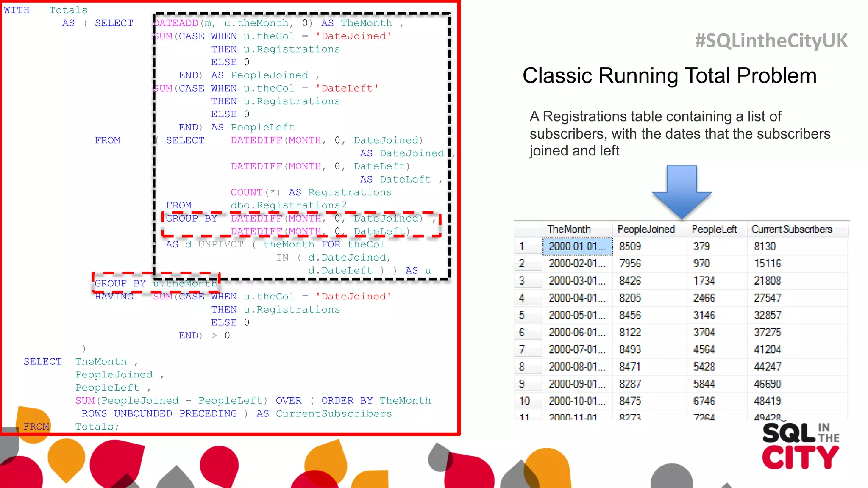Click the #SQLintheCityUK hashtag
868x488 pixels.
[771, 41]
